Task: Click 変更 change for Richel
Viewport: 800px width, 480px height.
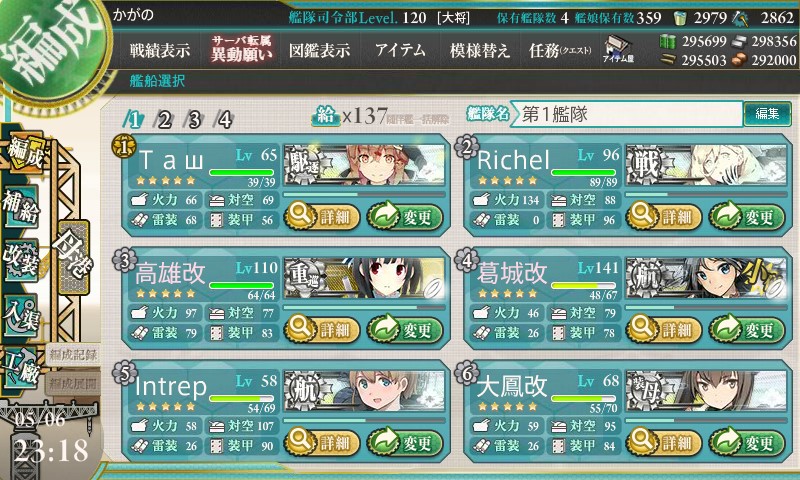Action: [747, 217]
